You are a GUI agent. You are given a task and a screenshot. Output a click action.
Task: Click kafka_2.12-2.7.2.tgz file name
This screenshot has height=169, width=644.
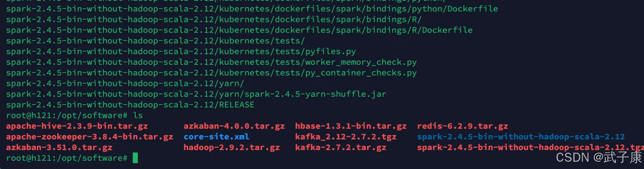[x=346, y=137]
